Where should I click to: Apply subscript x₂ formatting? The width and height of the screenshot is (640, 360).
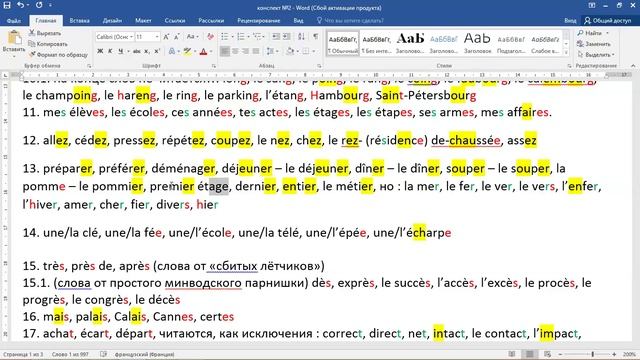[x=147, y=51]
